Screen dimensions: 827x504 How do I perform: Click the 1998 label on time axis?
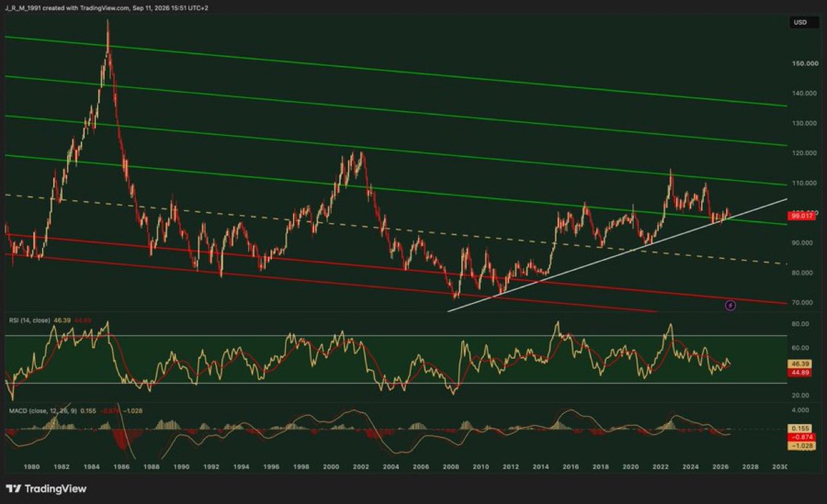301,466
